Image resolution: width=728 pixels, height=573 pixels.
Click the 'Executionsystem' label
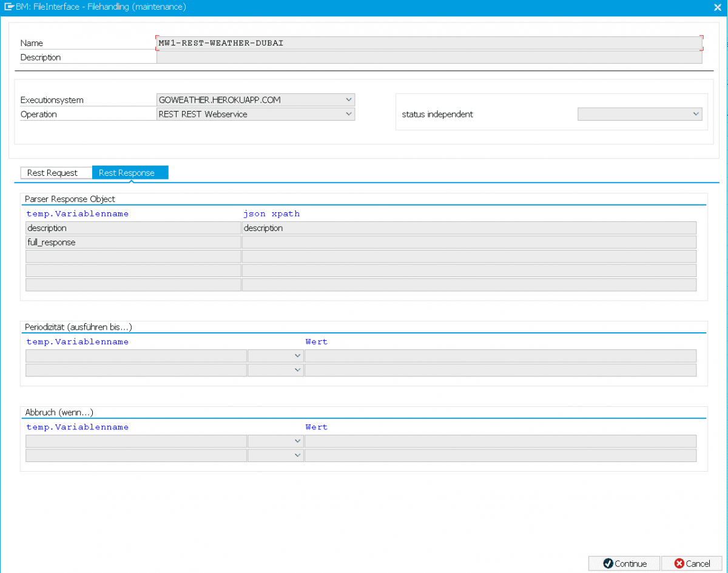pos(52,100)
